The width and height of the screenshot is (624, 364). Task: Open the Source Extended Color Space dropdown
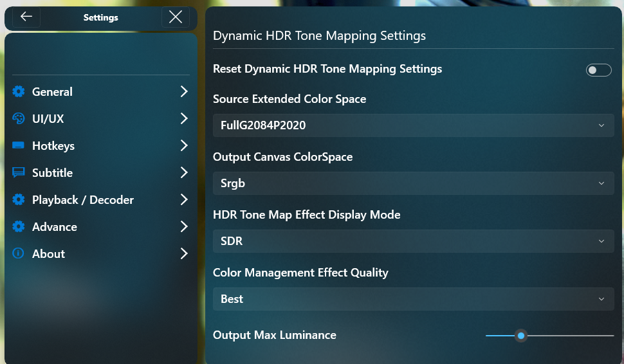[414, 125]
